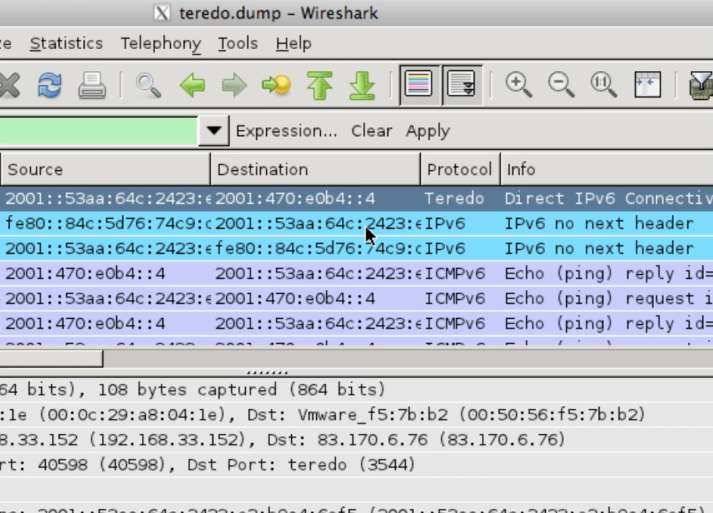713x513 pixels.
Task: Click the 'Direct IPv6 Connectiv' info cell
Action: pos(608,199)
